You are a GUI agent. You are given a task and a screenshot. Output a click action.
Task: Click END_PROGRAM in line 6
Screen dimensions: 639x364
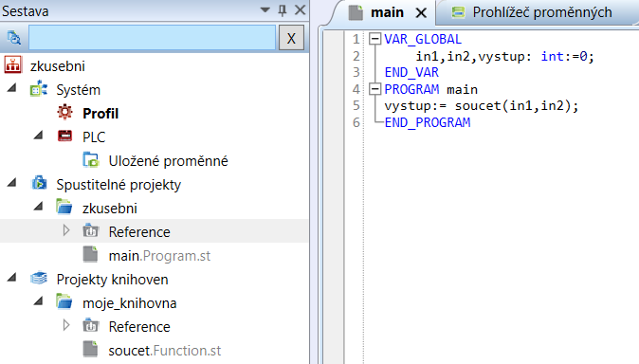pos(428,122)
